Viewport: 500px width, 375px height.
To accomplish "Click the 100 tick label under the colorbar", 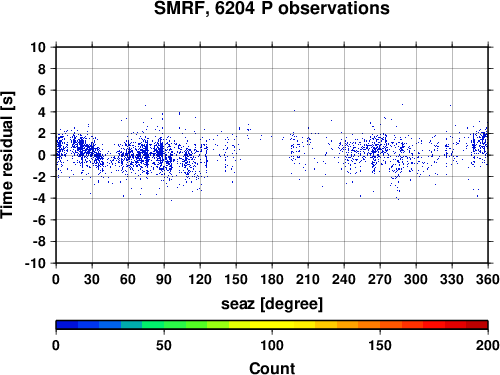I will coord(272,345).
